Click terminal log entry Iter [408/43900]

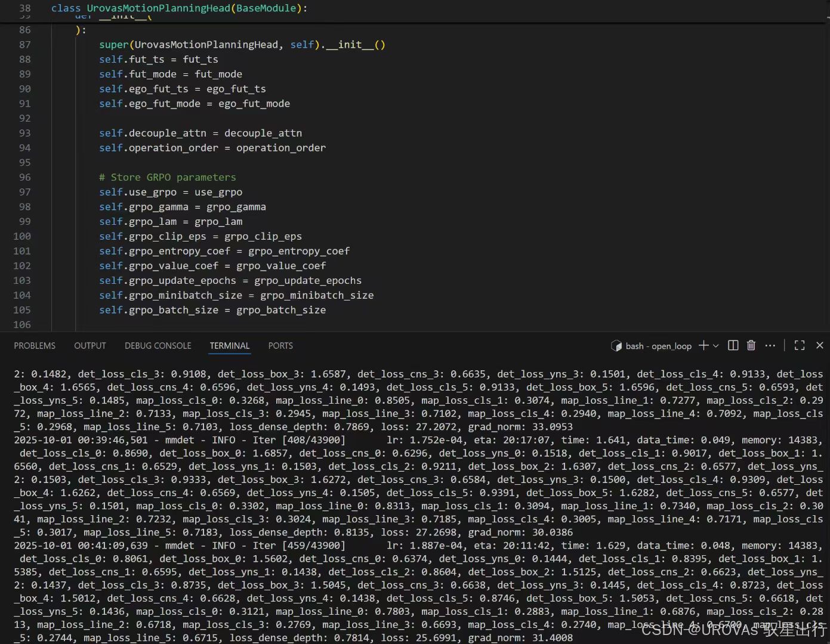click(299, 440)
